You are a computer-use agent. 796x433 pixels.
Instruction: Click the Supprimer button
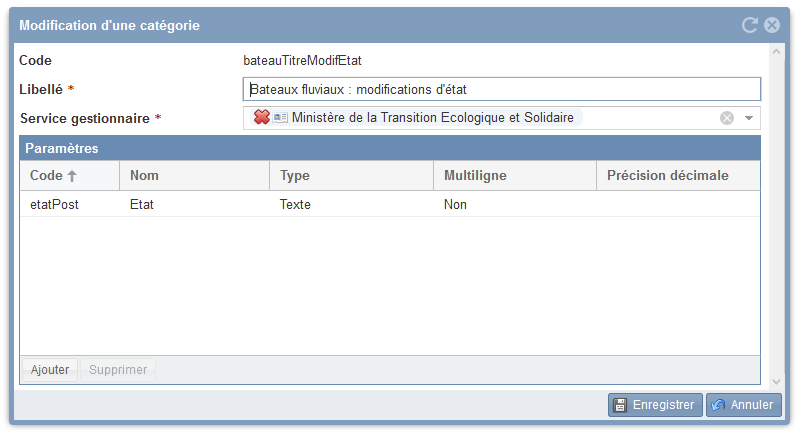(118, 369)
